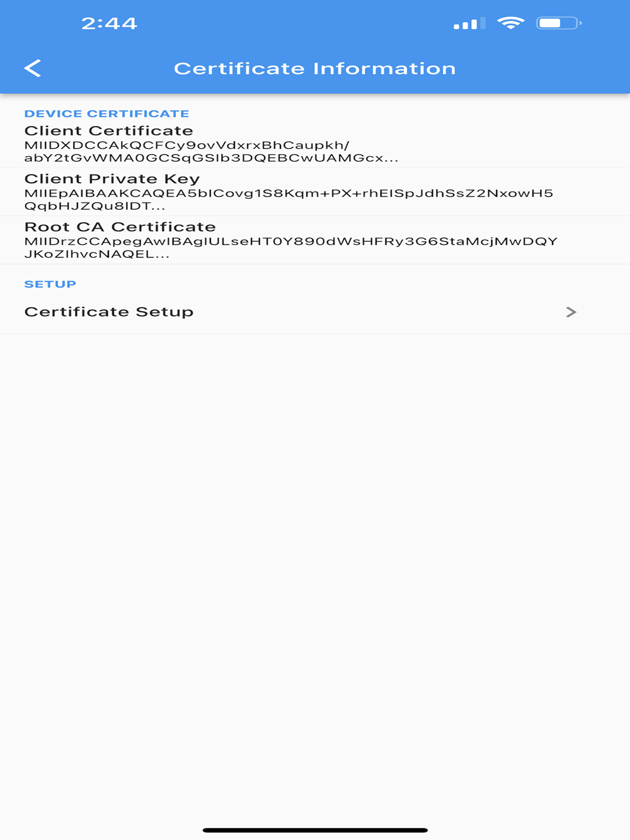Tap the battery level icon
630x840 pixels.
coord(559,23)
